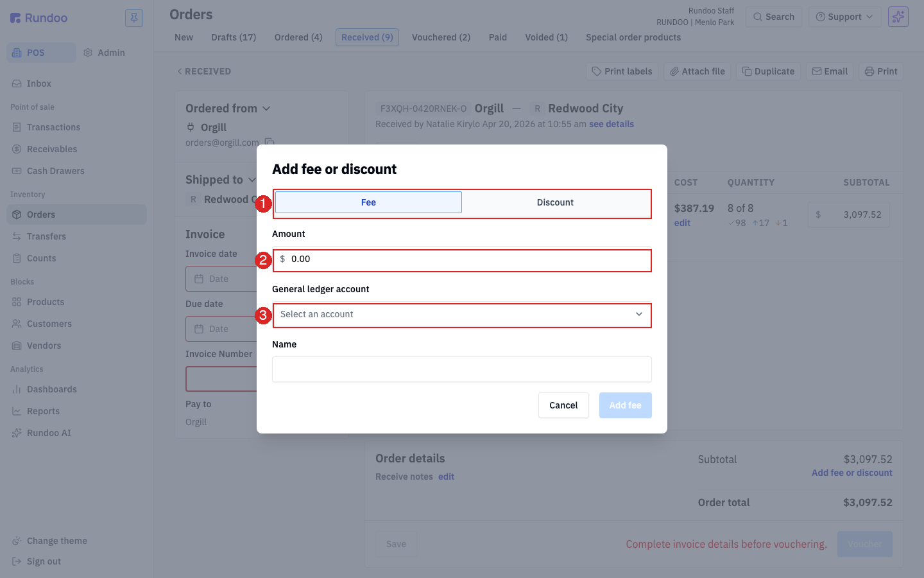The width and height of the screenshot is (924, 578).
Task: Click the Duplicate button
Action: (x=768, y=71)
